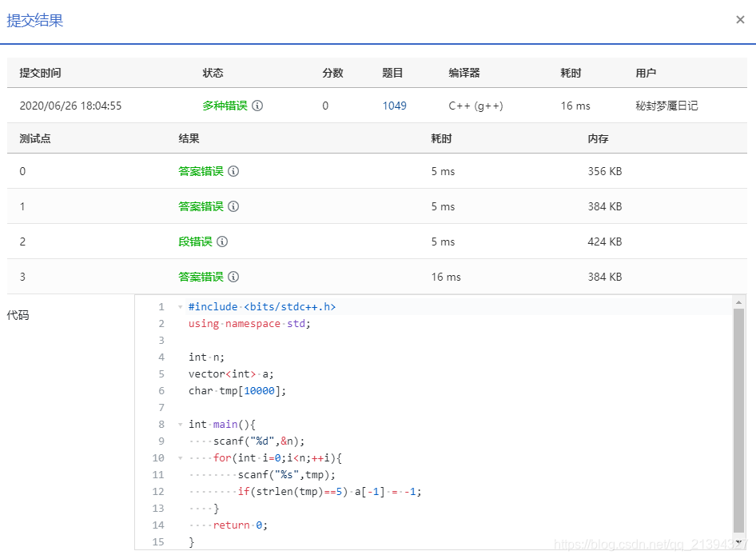Close the 提交结果 dialog with the X
Screen dimensions: 756x559
click(740, 20)
